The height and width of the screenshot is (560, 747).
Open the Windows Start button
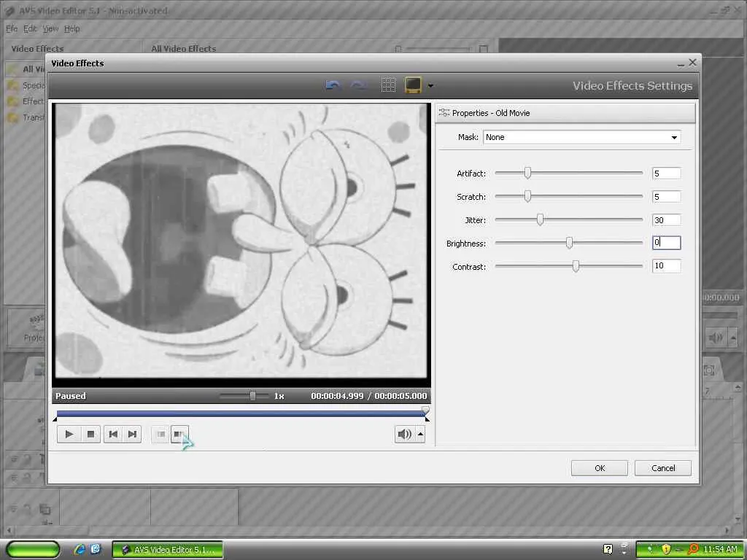pyautogui.click(x=33, y=549)
